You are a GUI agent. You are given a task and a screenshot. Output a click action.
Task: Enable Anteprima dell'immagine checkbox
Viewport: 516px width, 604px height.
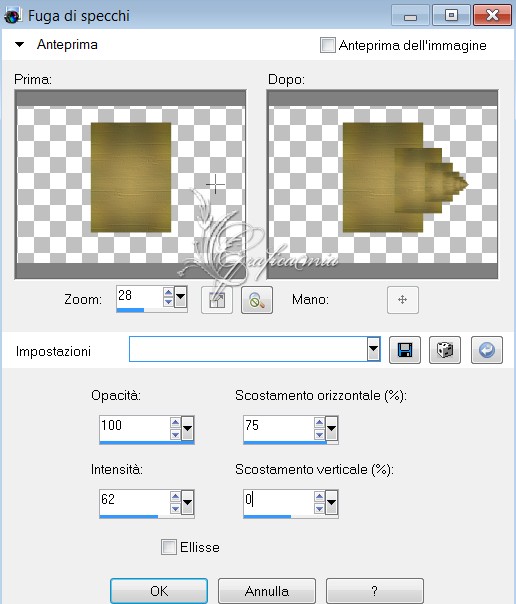click(x=328, y=45)
